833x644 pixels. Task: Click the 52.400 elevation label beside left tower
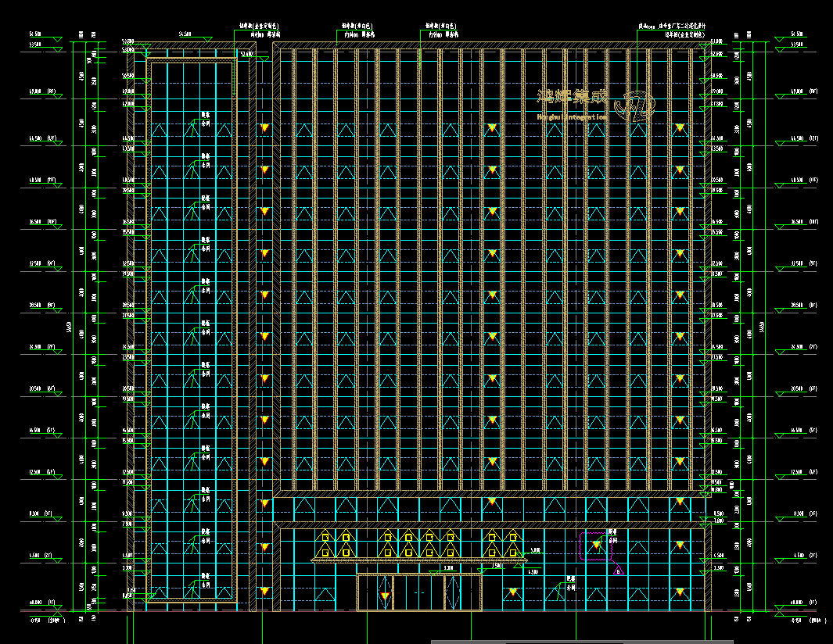(246, 54)
